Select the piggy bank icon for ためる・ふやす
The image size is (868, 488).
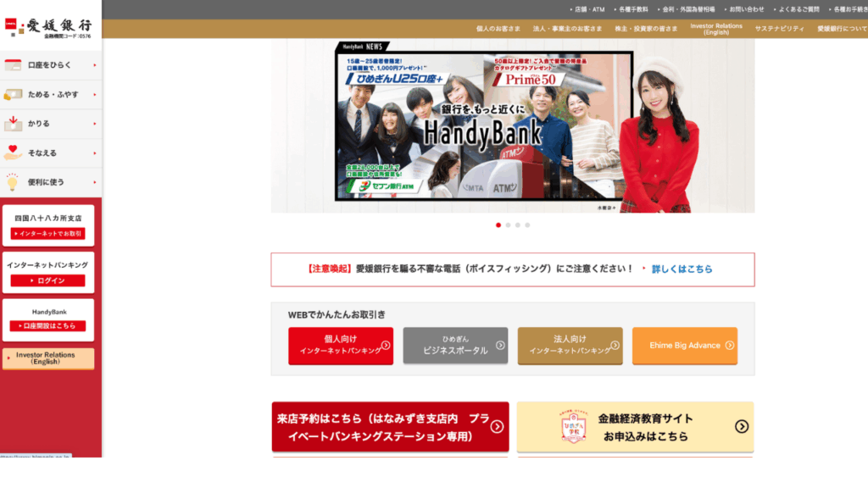12,94
